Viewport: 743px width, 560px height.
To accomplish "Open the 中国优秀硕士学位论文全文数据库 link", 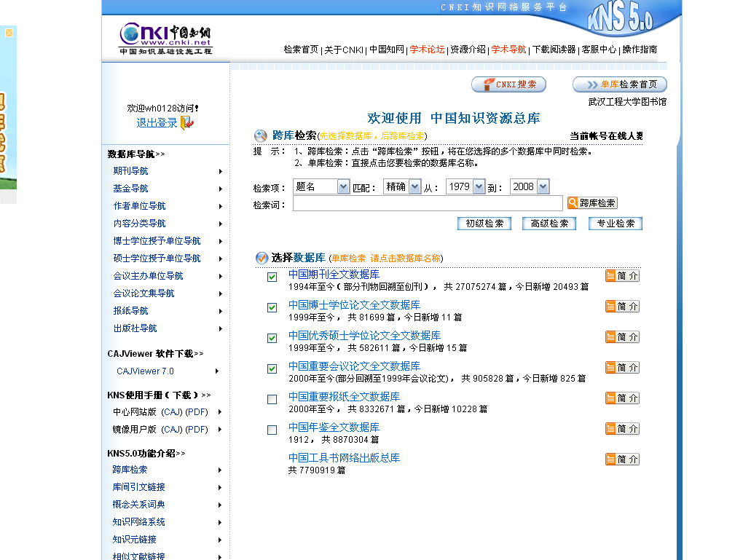I will [x=364, y=336].
